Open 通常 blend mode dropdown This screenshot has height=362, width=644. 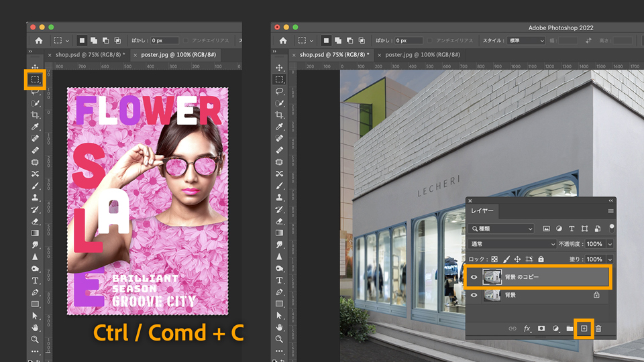[x=512, y=244]
